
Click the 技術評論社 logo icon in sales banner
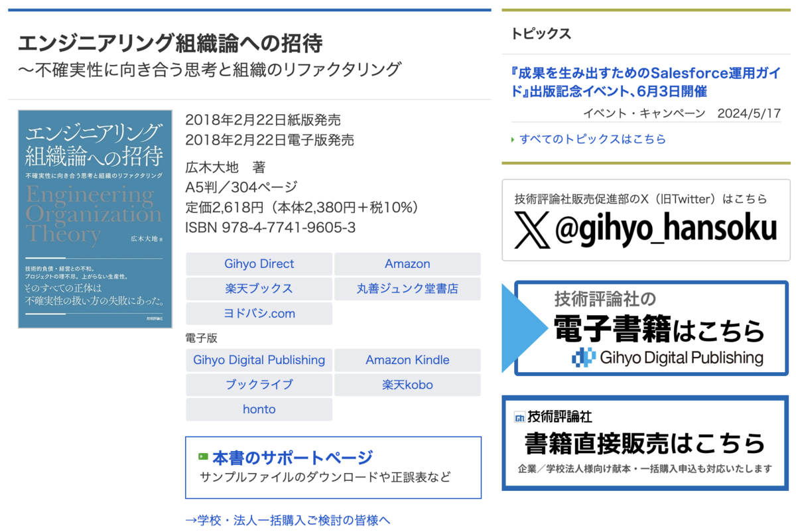(519, 417)
